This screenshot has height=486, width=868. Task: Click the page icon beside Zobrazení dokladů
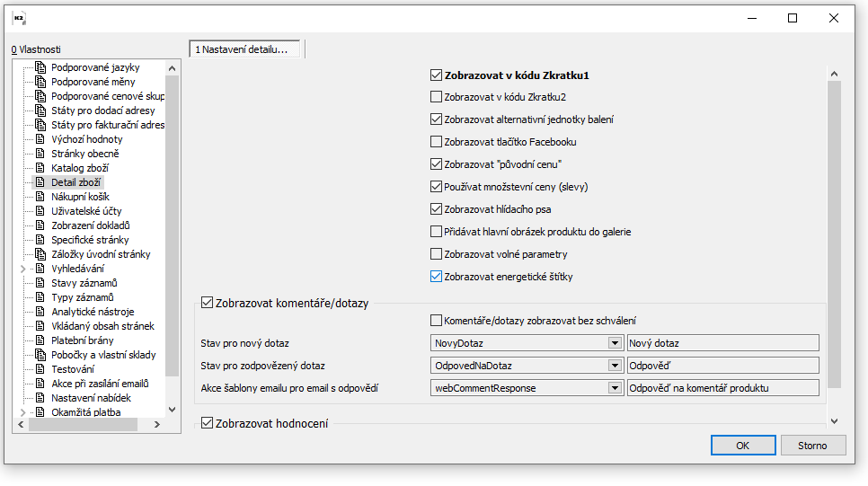tap(40, 225)
